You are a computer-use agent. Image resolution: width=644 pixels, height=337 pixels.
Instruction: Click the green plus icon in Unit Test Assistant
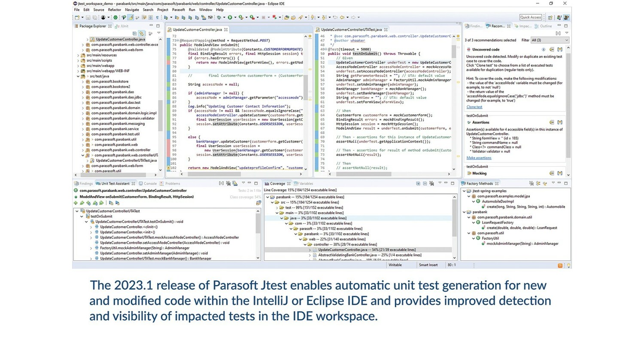pyautogui.click(x=76, y=203)
